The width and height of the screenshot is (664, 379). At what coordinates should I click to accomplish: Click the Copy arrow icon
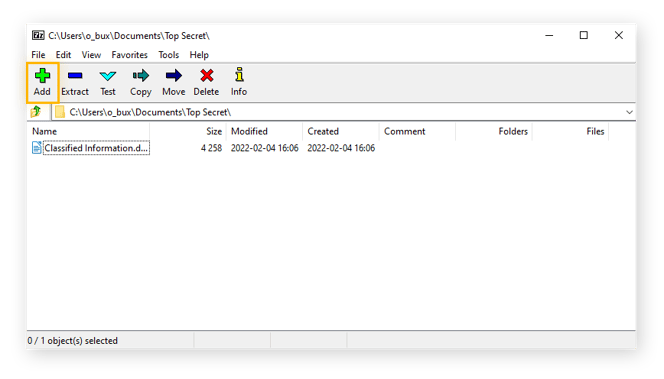[x=141, y=76]
